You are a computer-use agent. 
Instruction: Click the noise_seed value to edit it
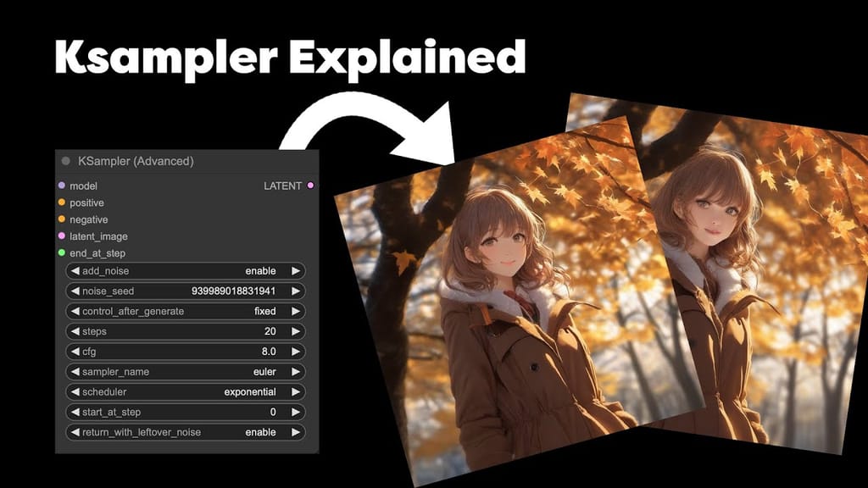click(x=233, y=291)
